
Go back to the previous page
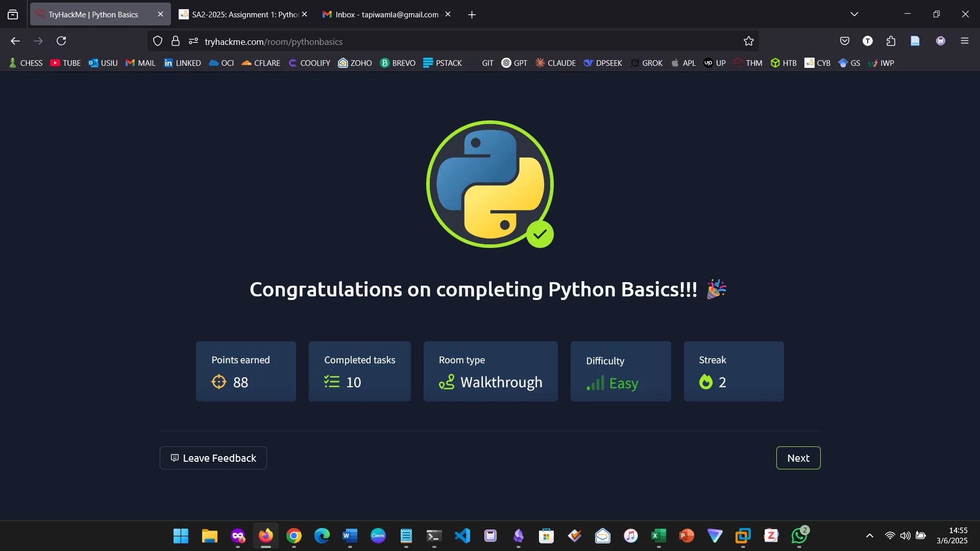15,41
